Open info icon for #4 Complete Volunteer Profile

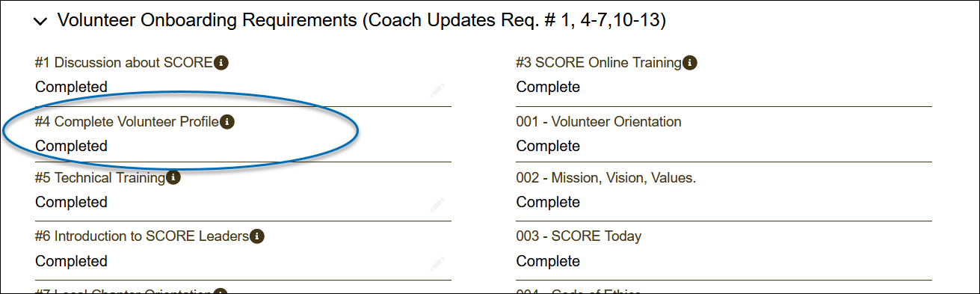227,122
